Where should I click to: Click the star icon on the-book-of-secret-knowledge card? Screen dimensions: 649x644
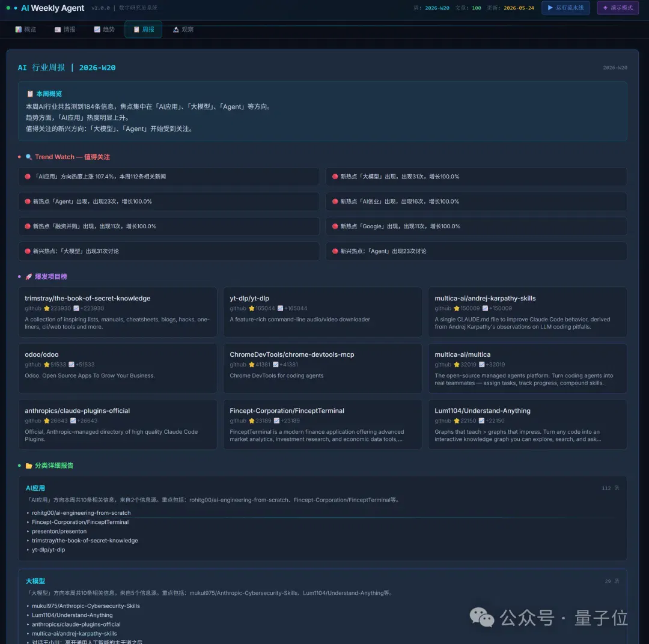47,308
